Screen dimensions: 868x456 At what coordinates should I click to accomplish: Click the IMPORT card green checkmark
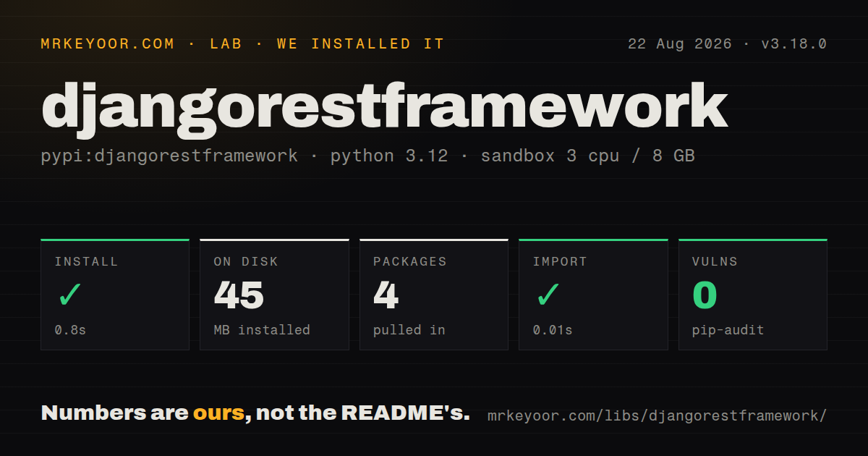tap(548, 295)
